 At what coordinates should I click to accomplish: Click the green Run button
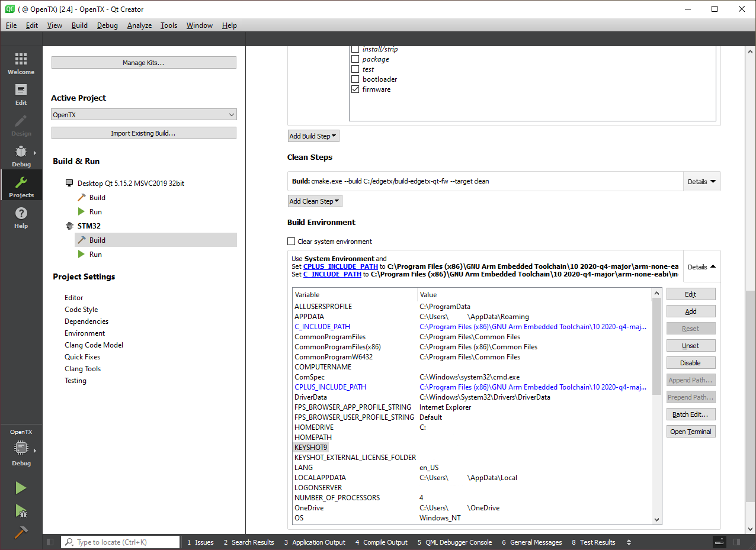coord(21,488)
